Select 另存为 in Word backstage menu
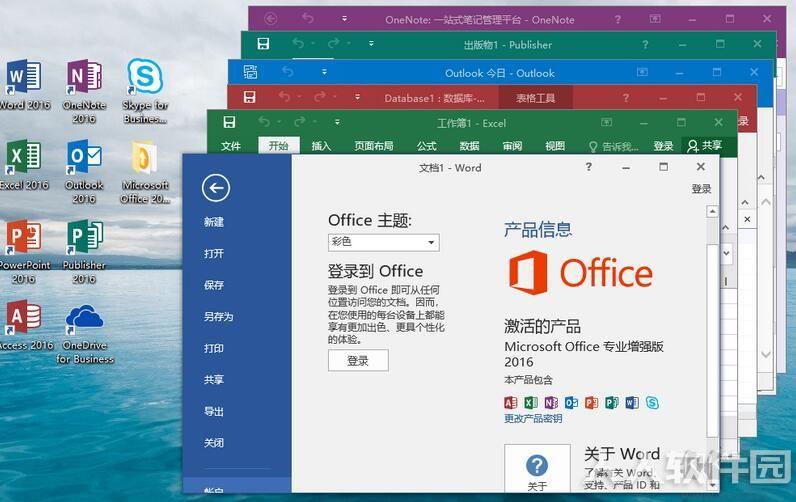Screen dimensions: 796x502 [218, 316]
